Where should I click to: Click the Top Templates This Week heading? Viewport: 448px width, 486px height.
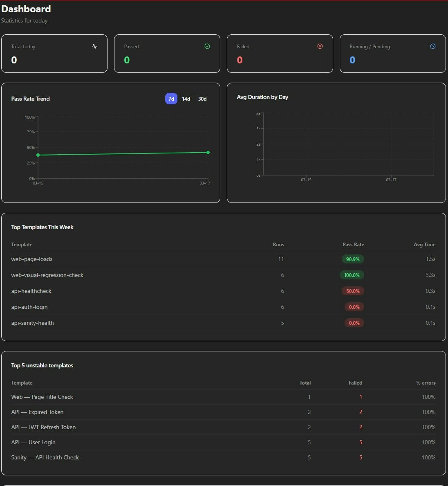(42, 227)
